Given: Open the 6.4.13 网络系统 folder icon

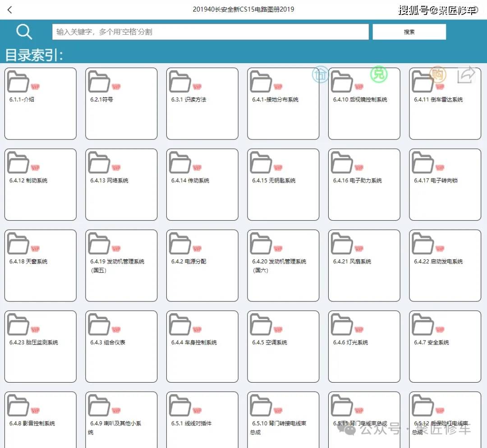Looking at the screenshot, I should [99, 163].
